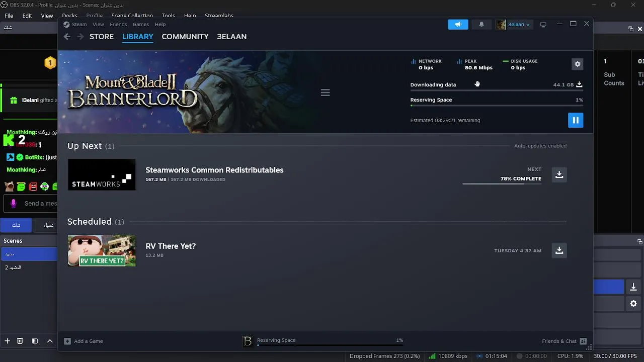The height and width of the screenshot is (362, 644).
Task: Click the Add a Game plus icon
Action: pyautogui.click(x=67, y=341)
